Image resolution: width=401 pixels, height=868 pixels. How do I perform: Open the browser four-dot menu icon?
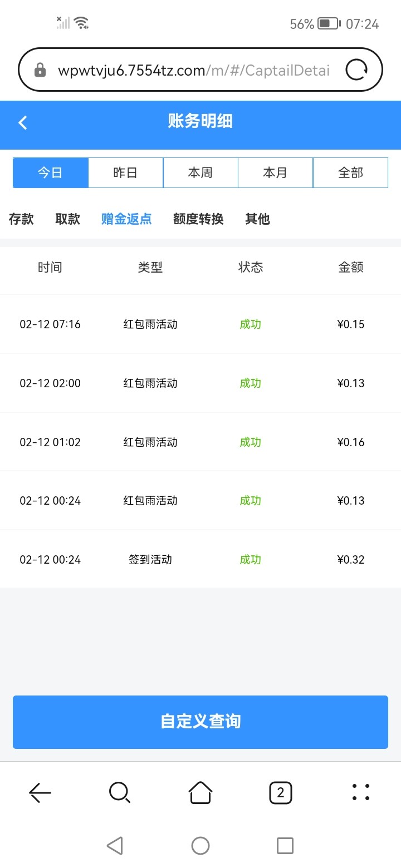tap(361, 792)
